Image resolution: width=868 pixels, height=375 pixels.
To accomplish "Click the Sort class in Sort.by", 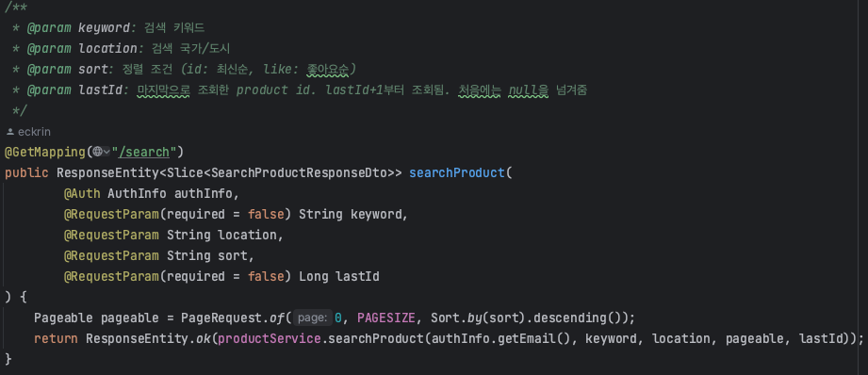I will click(445, 318).
